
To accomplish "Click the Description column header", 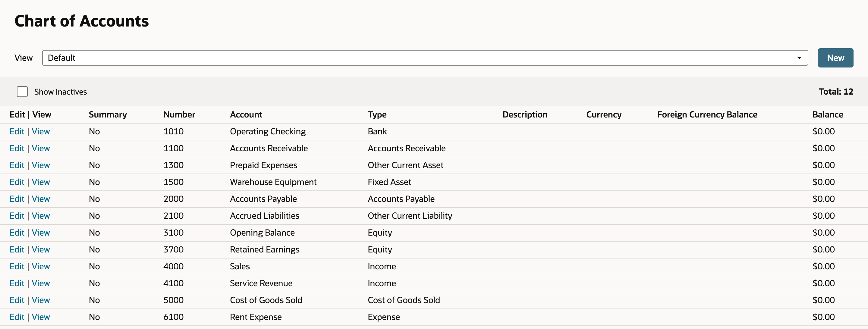I will [525, 114].
